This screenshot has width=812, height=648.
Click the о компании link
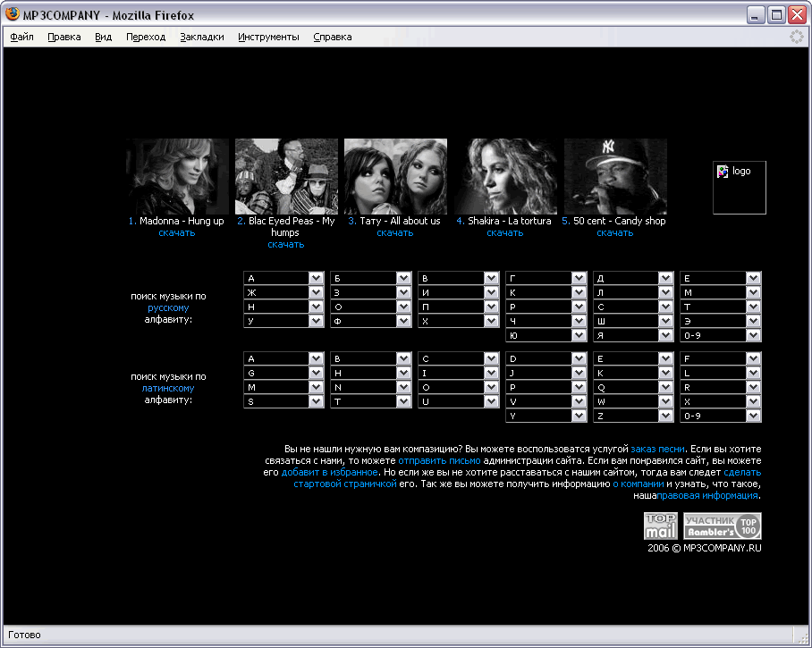click(638, 484)
